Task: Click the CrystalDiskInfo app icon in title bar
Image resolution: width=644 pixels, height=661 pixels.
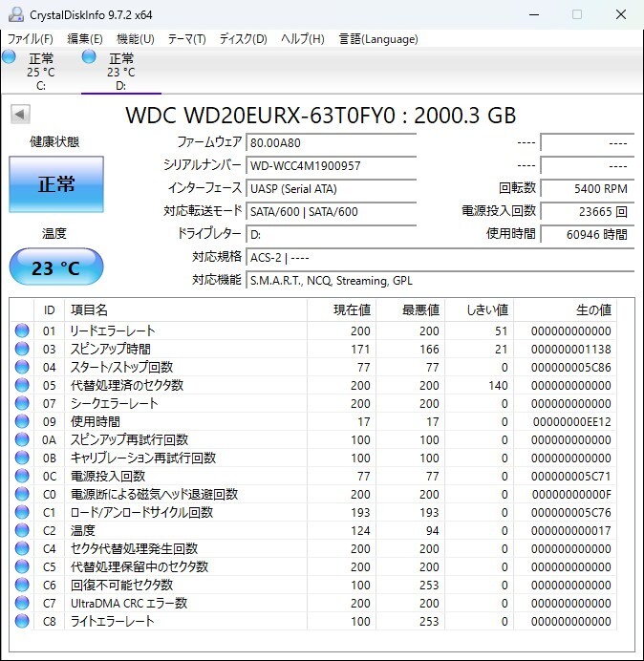Action: point(14,14)
